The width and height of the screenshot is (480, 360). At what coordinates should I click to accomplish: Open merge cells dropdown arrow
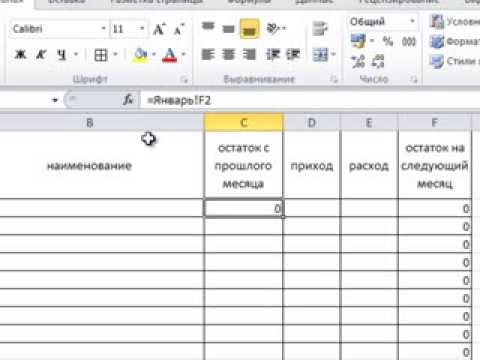tap(333, 54)
